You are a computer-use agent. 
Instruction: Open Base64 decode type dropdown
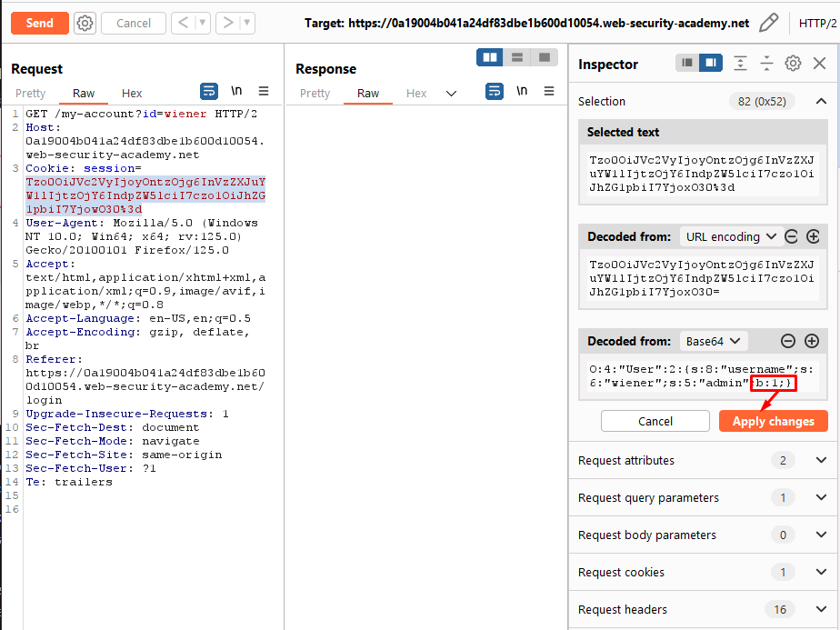[x=714, y=341]
